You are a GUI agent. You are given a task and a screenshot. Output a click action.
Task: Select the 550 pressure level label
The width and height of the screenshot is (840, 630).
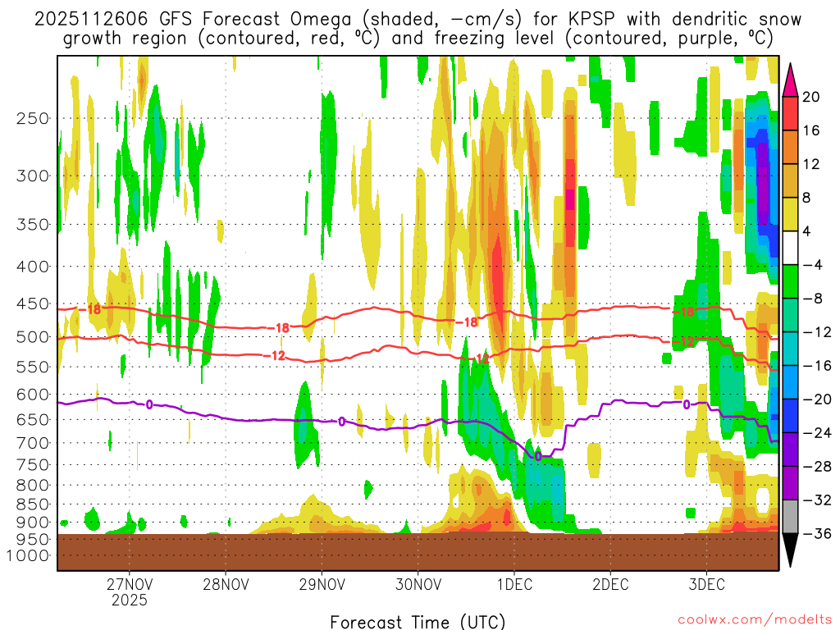click(x=33, y=367)
